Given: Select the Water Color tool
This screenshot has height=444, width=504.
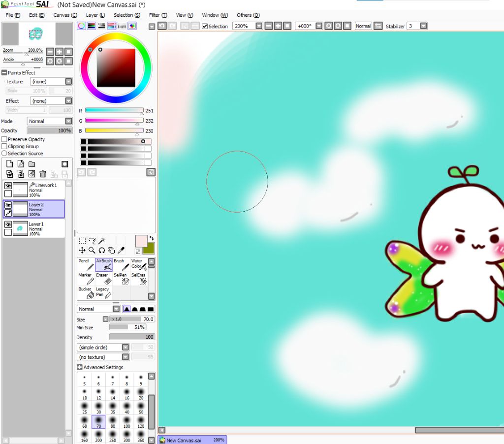Looking at the screenshot, I should [139, 264].
